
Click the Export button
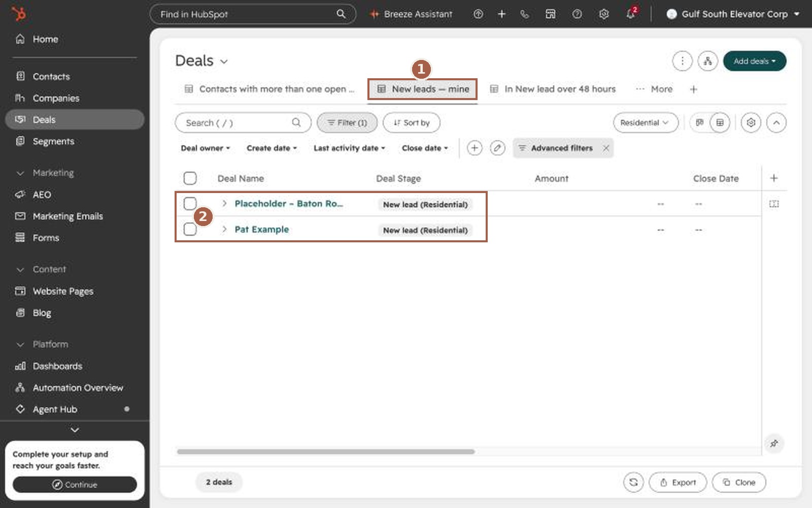678,482
